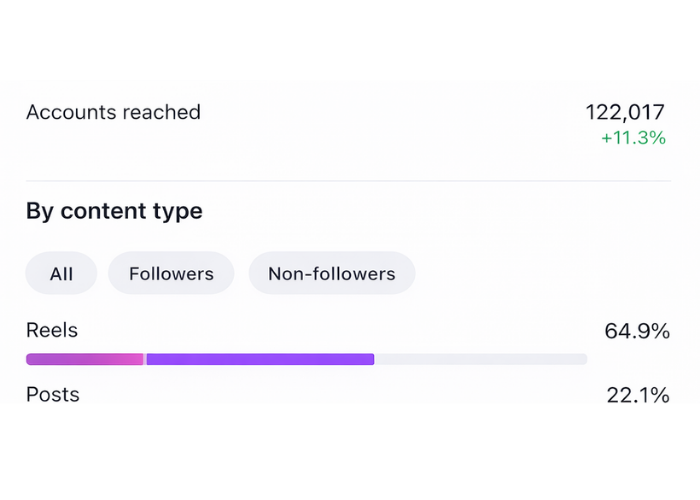Click the white gap between Reels bar segments
This screenshot has width=700, height=500.
tap(145, 359)
